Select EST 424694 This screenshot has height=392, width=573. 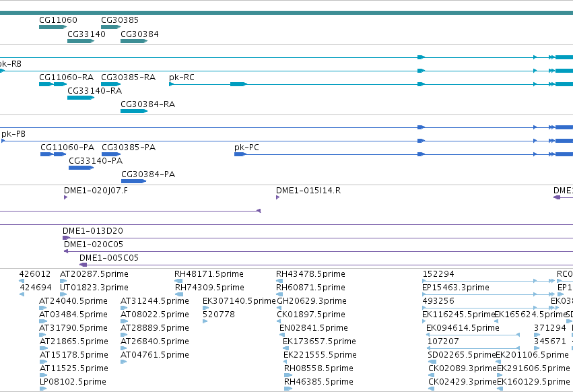tap(22, 294)
